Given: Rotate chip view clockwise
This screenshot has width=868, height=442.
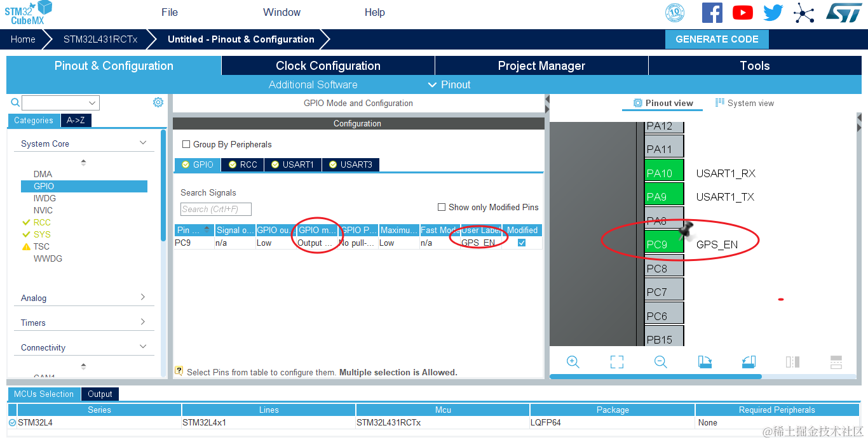Looking at the screenshot, I should point(705,362).
